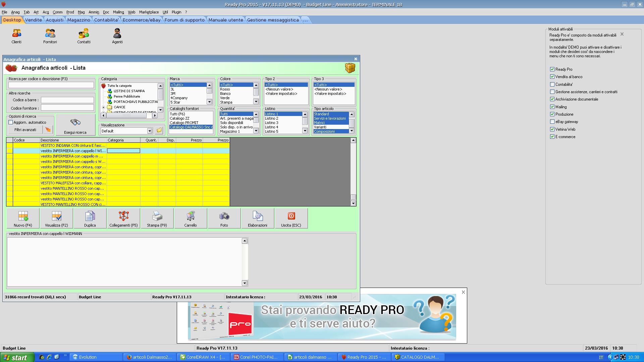This screenshot has width=644, height=362.
Task: Open the Anag menu
Action: [x=15, y=12]
